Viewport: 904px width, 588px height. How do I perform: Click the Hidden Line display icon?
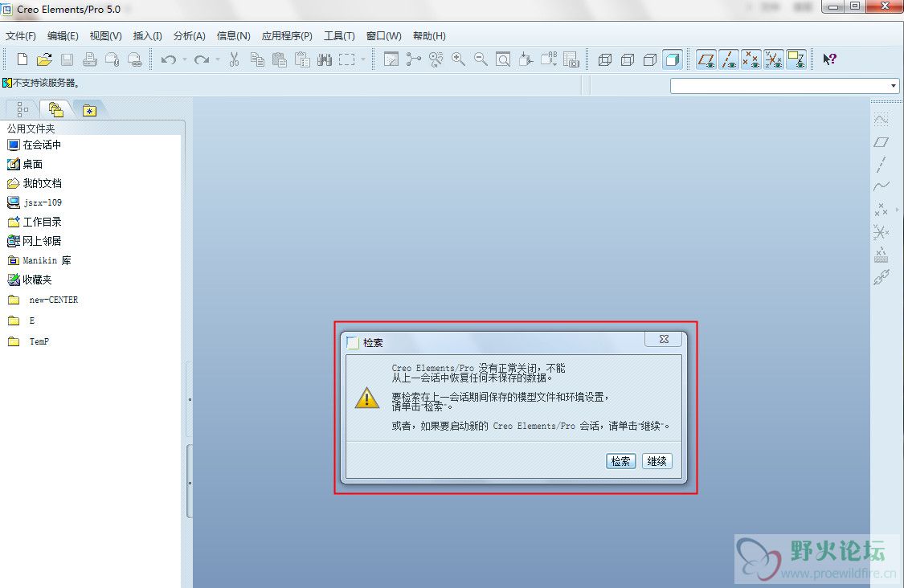click(628, 59)
